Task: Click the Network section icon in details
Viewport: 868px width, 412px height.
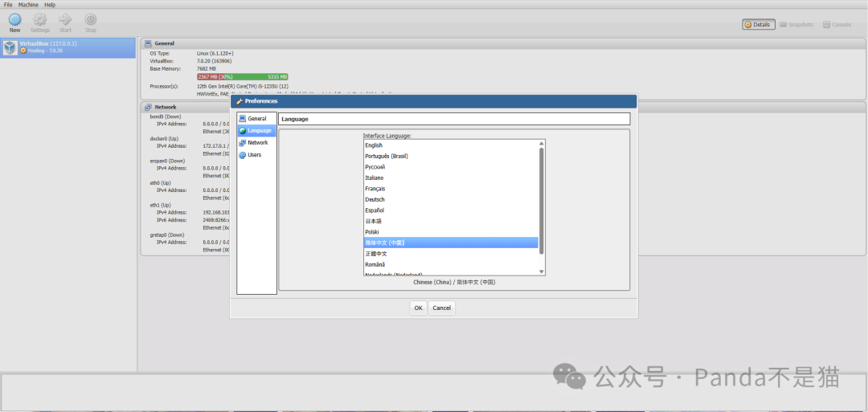Action: pos(149,108)
